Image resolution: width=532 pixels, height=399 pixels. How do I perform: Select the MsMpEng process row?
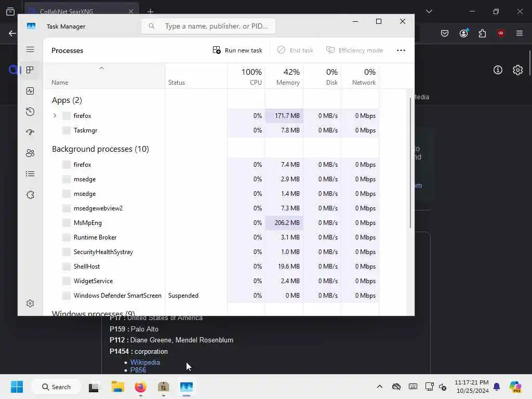click(x=212, y=223)
